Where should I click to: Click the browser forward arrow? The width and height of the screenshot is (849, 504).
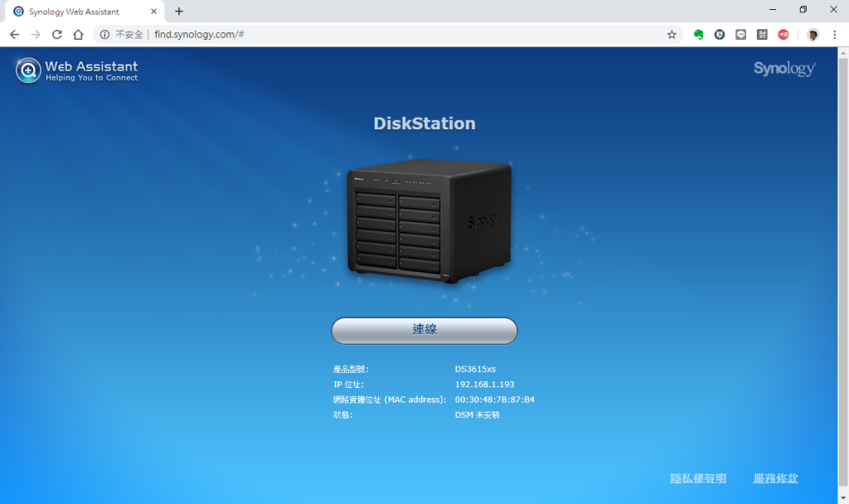(36, 35)
